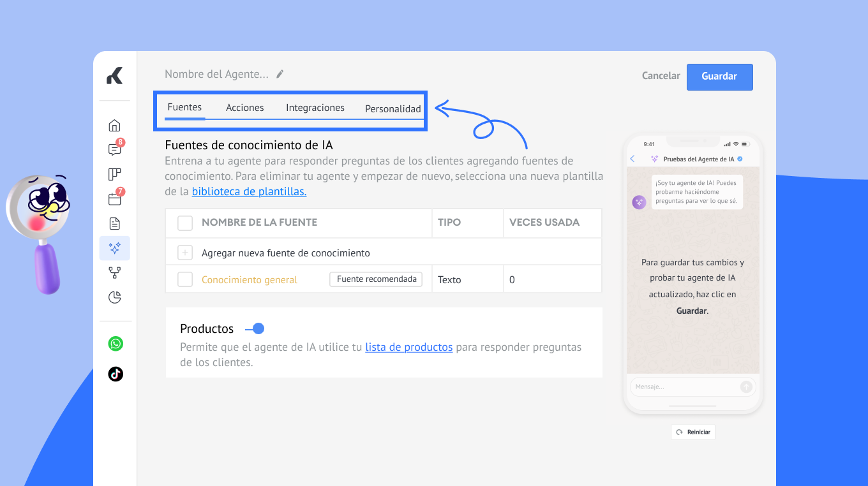Open the document icon in sidebar
Screen dimensions: 868x486
click(114, 223)
